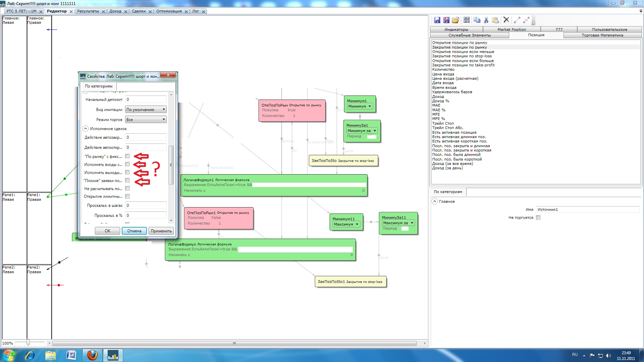Click the remove-link red-cross connector icon

[526, 20]
